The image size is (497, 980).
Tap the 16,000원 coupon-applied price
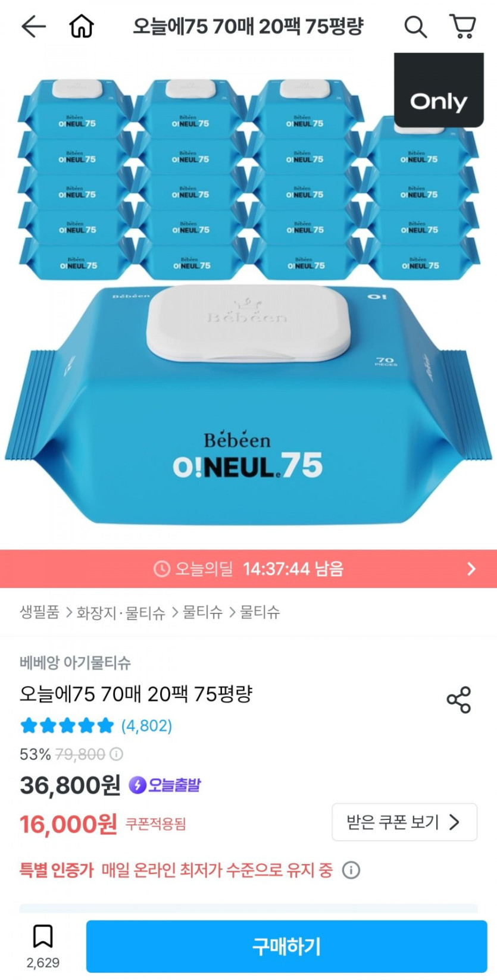68,824
